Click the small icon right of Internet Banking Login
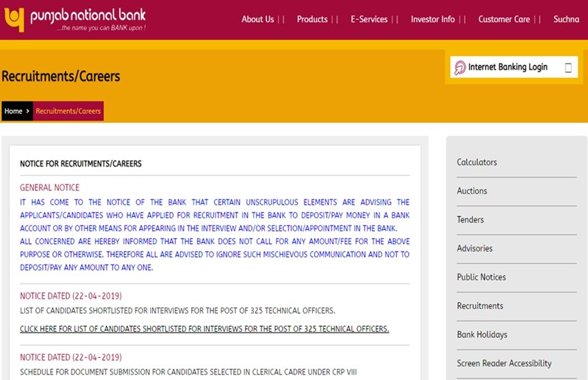Screen dimensions: 588x380 tap(568, 68)
